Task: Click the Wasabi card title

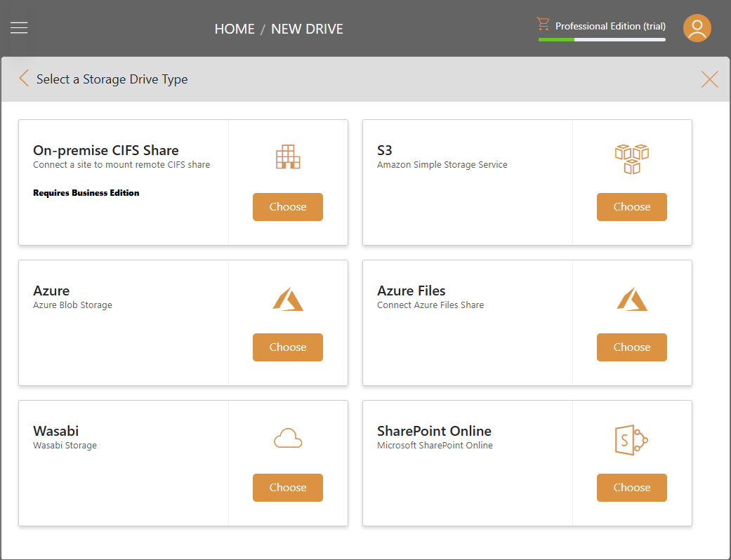Action: [x=55, y=431]
